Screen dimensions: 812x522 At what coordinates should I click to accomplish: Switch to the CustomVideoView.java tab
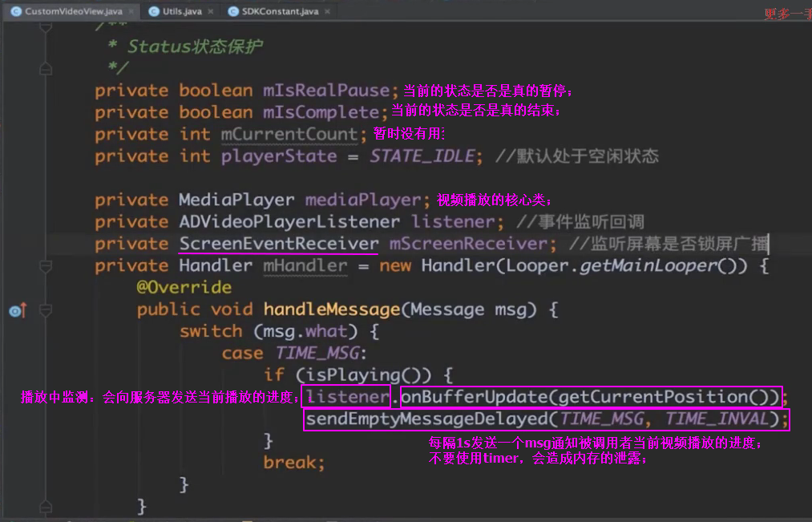click(72, 11)
